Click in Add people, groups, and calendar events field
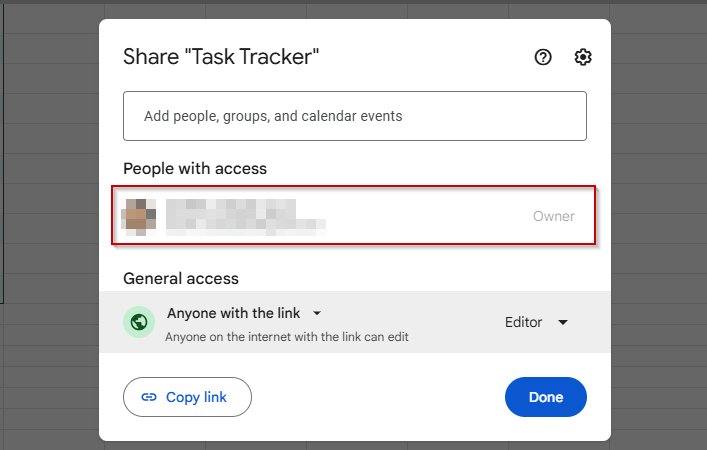707x450 pixels. click(x=355, y=116)
